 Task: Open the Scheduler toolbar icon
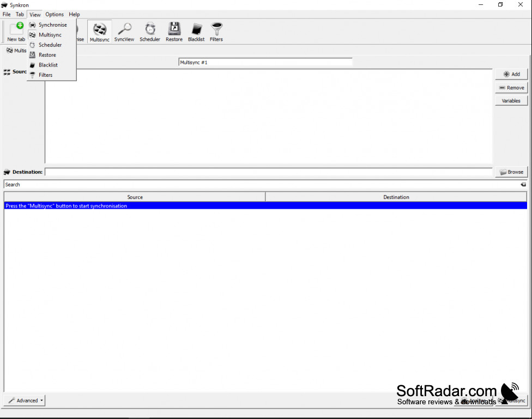coord(149,32)
